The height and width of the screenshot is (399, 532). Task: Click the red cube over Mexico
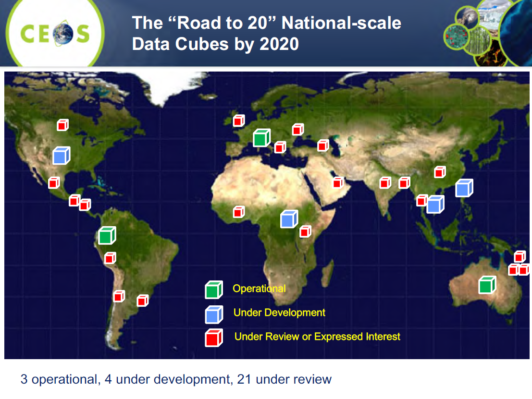tap(54, 182)
